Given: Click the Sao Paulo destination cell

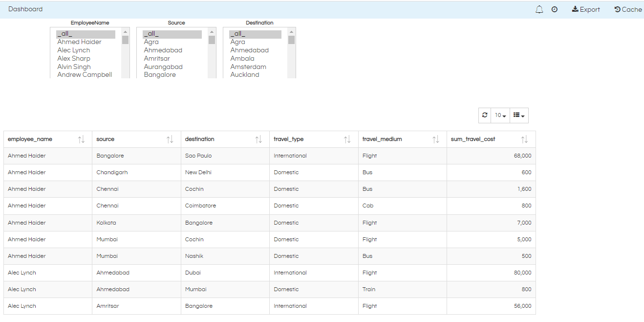Looking at the screenshot, I should tap(225, 156).
